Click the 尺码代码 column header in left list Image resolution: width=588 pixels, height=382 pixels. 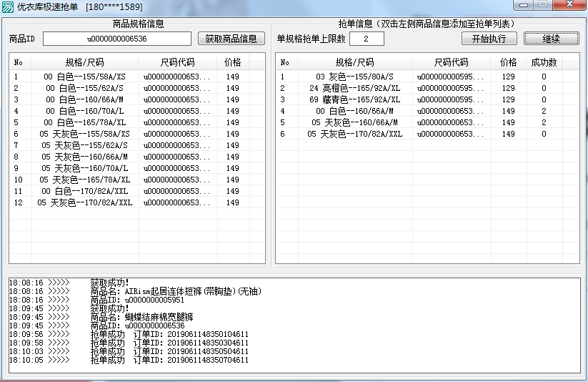click(x=178, y=62)
